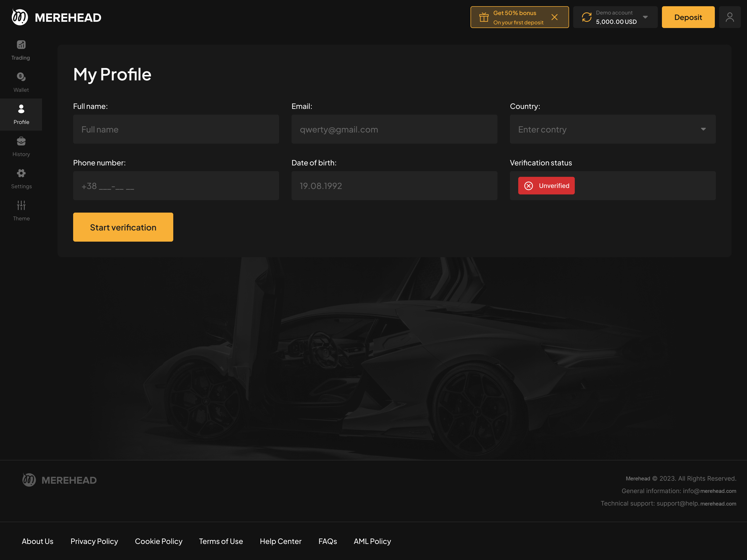The height and width of the screenshot is (560, 747).
Task: Click the Full name input field
Action: coord(176,129)
